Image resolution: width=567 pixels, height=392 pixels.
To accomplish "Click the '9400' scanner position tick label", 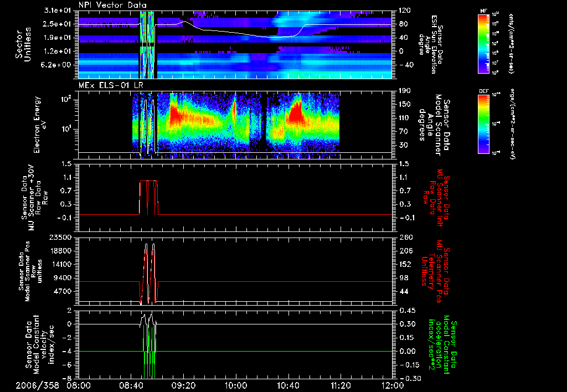I will coord(62,278).
